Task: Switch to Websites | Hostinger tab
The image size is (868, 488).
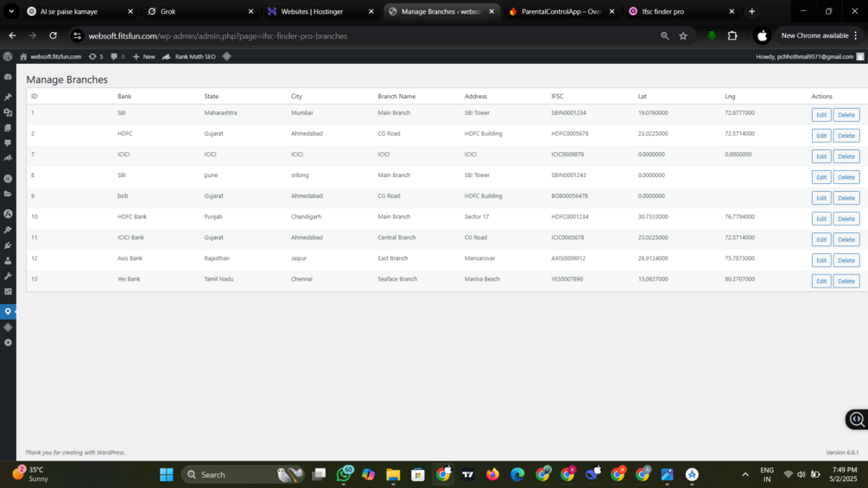Action: [x=321, y=11]
